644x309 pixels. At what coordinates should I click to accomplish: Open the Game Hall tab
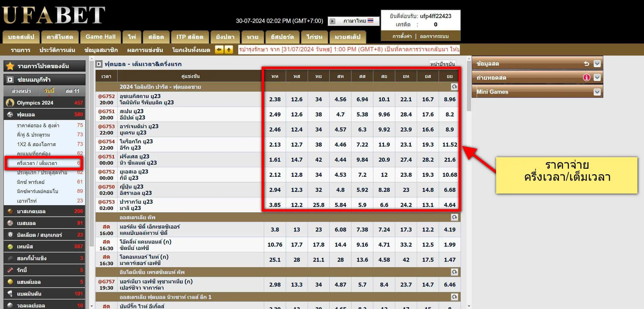coord(100,37)
